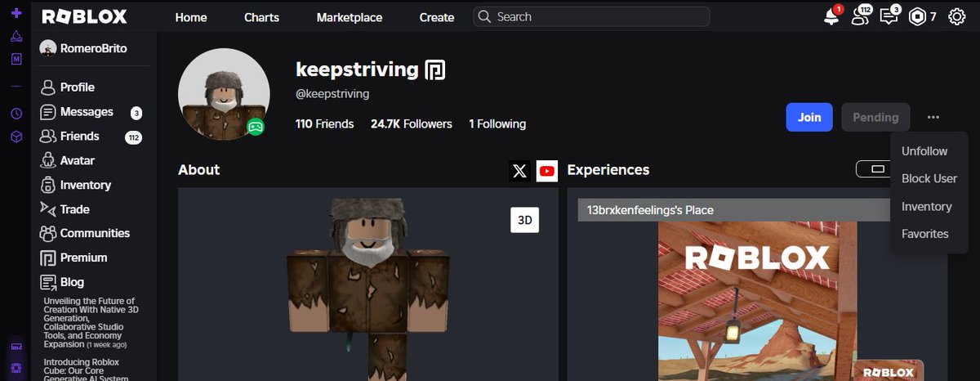Click the Pending friend request button

click(x=875, y=117)
